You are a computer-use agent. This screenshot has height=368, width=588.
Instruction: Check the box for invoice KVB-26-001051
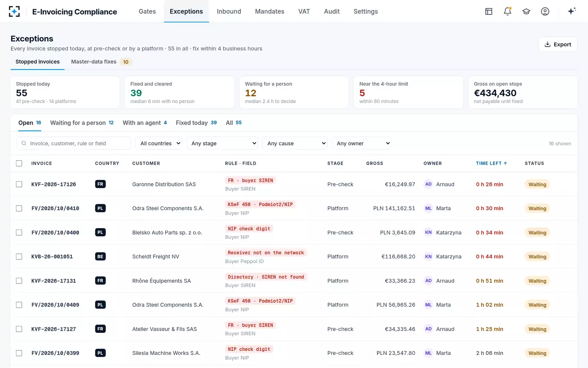tap(19, 256)
